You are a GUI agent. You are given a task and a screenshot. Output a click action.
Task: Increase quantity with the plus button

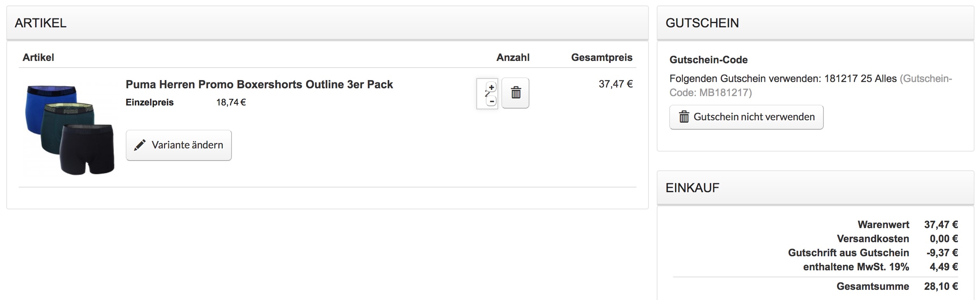[x=492, y=87]
